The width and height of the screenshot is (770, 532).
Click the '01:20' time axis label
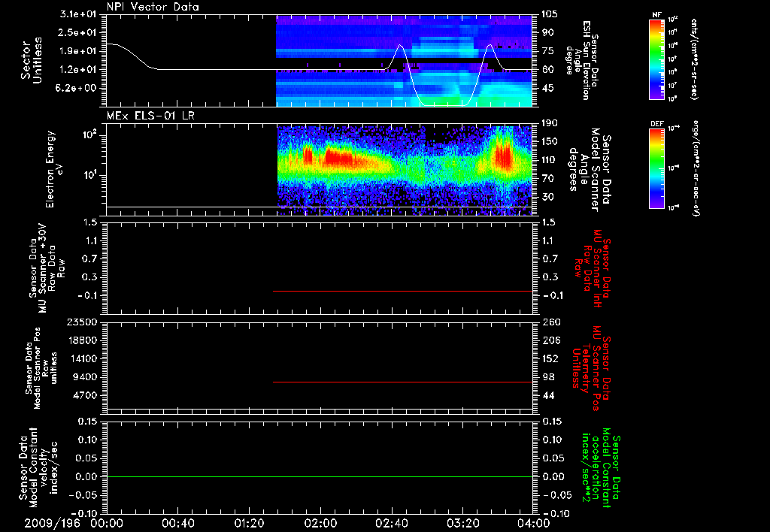(x=249, y=524)
